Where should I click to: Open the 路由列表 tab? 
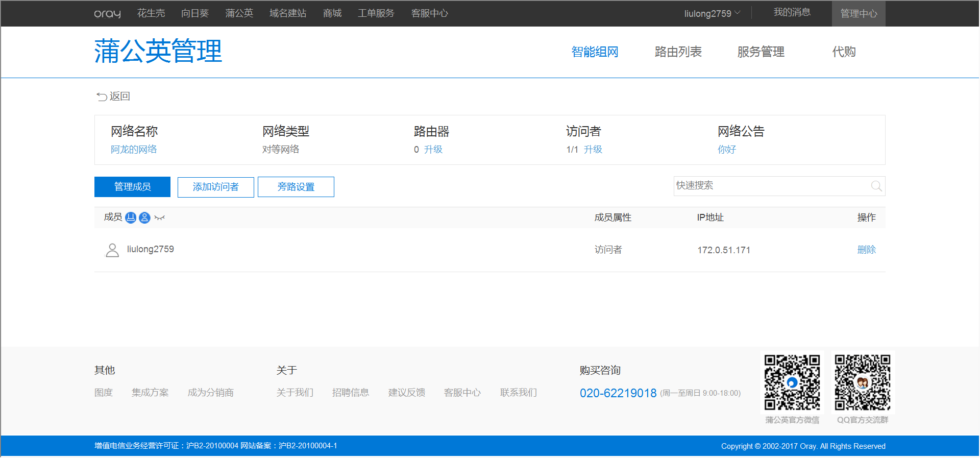[x=678, y=52]
